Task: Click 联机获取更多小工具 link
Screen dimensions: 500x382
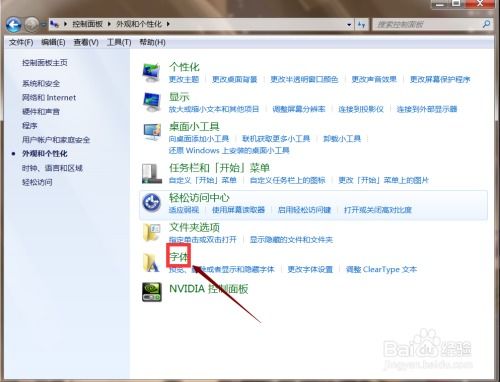Action: (x=276, y=138)
